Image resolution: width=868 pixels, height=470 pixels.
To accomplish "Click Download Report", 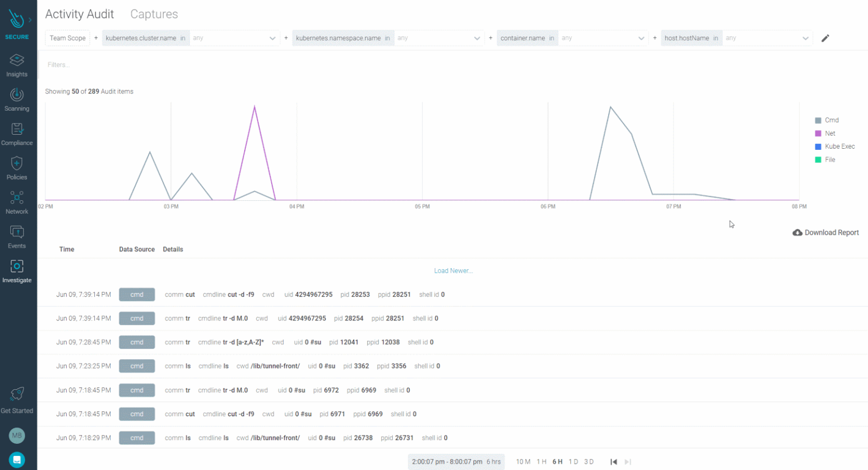I will (826, 232).
